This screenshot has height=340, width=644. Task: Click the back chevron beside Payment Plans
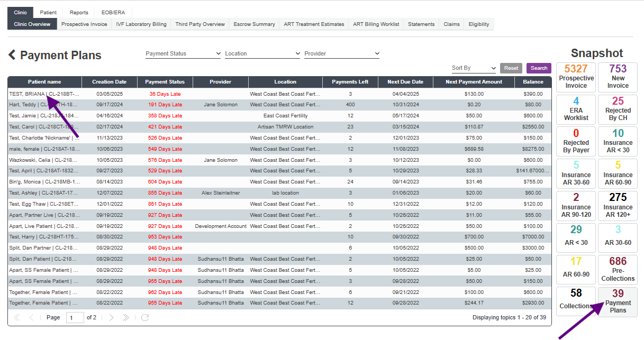pyautogui.click(x=12, y=55)
